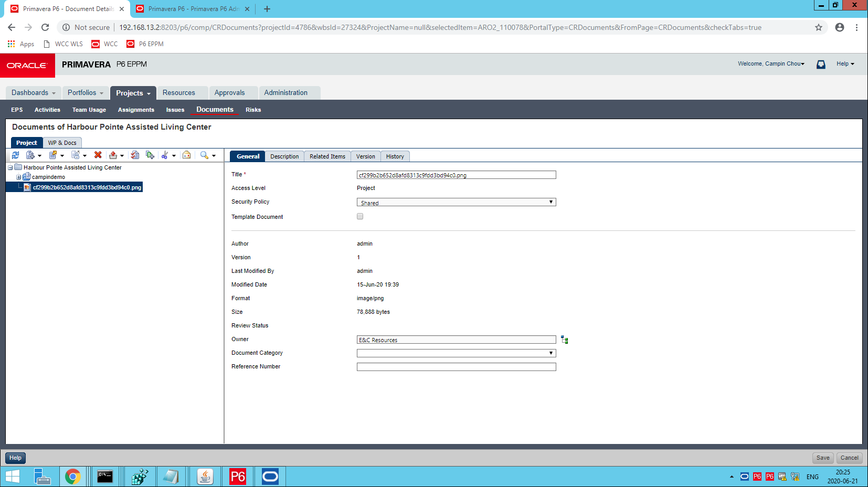Launch the selected document

(52, 155)
